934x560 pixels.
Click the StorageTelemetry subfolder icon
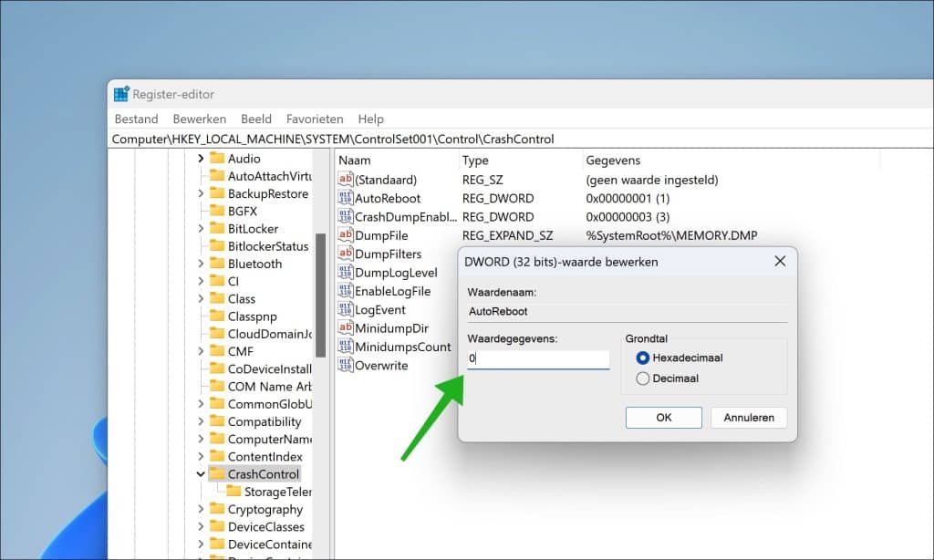tap(233, 491)
